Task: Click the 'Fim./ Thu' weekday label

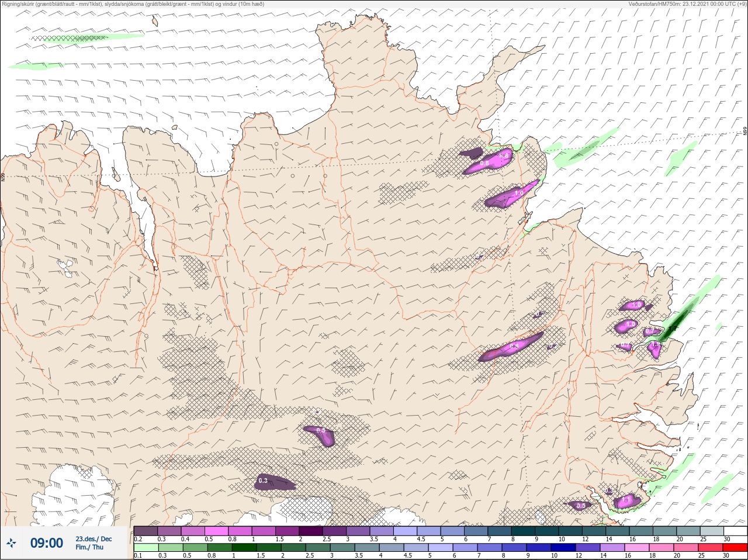Action: point(89,547)
